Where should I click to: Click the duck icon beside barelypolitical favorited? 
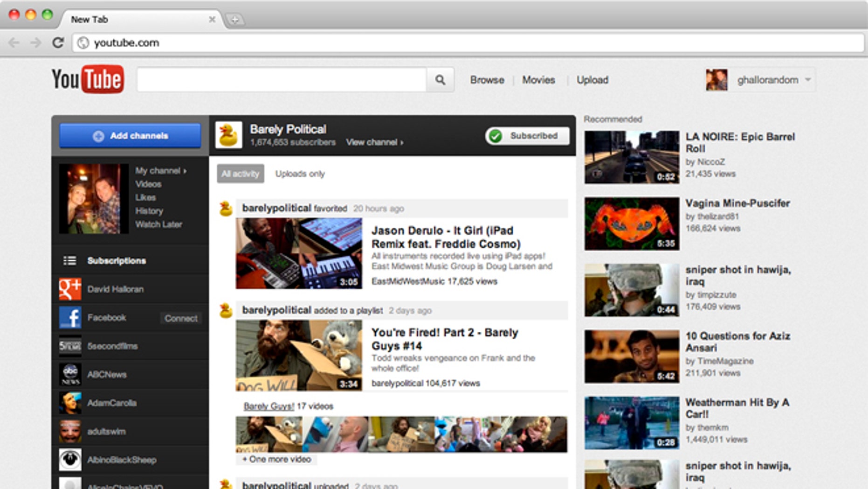click(226, 209)
